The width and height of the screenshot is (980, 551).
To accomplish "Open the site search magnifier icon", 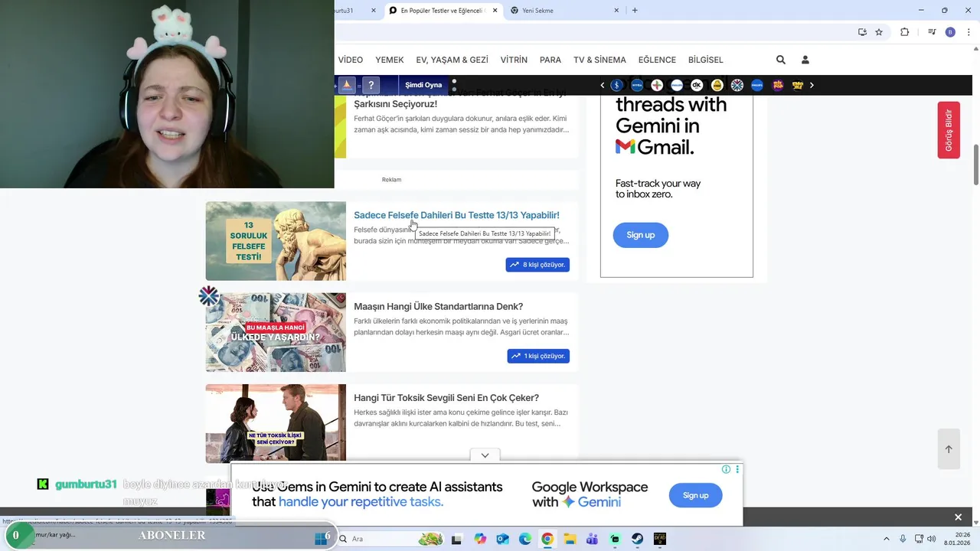I will coord(780,60).
